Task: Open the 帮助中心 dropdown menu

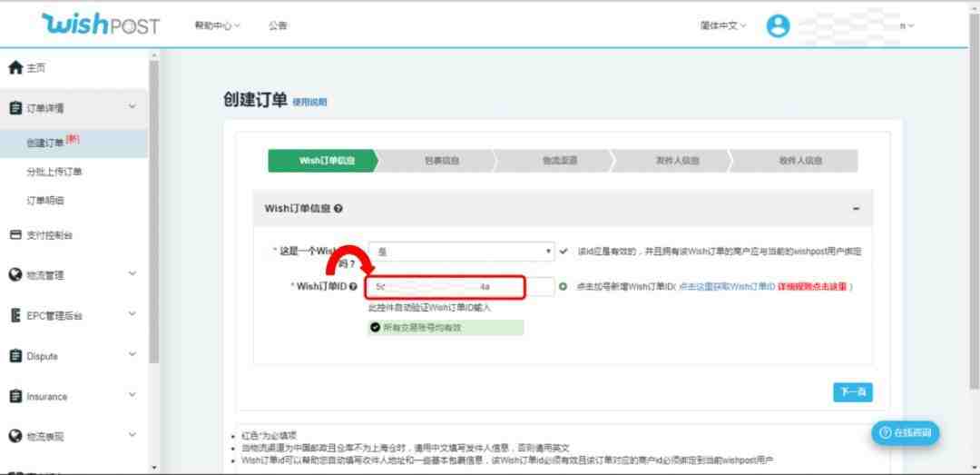Action: coord(217,25)
